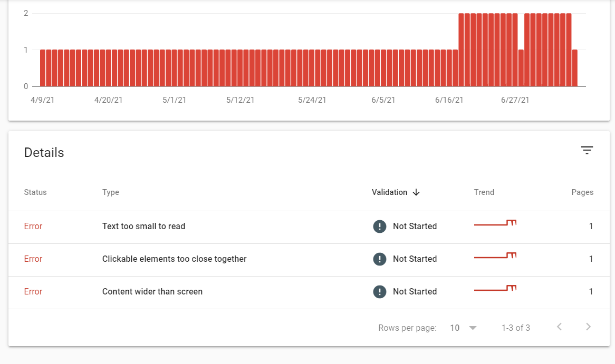Click the Details section heading
Screen dimensions: 615x364
tap(44, 152)
